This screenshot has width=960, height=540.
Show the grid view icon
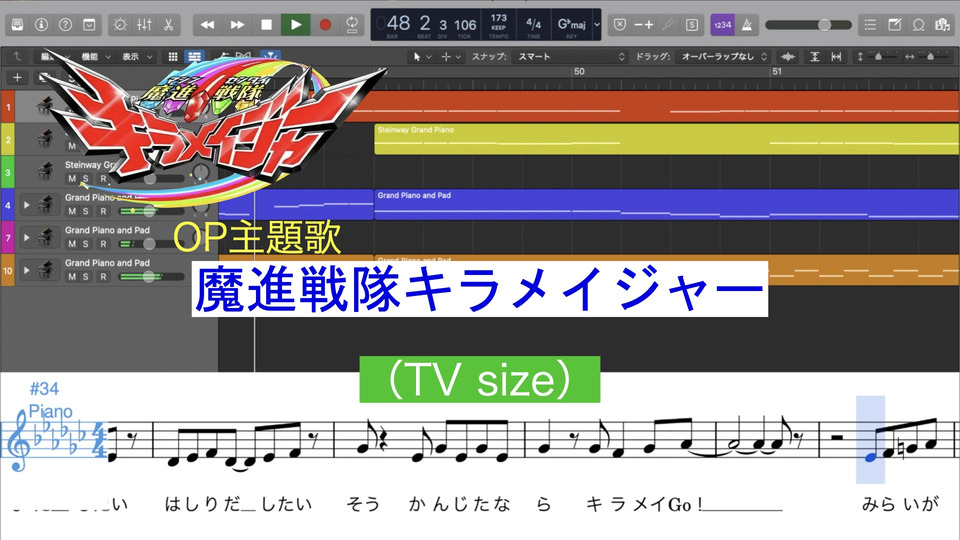[x=173, y=56]
